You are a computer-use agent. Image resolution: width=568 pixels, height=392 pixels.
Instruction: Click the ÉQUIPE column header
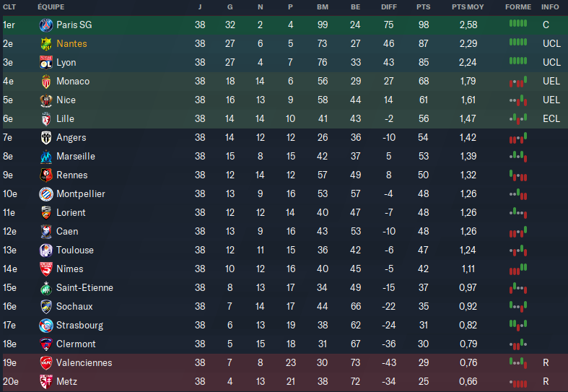pos(51,7)
